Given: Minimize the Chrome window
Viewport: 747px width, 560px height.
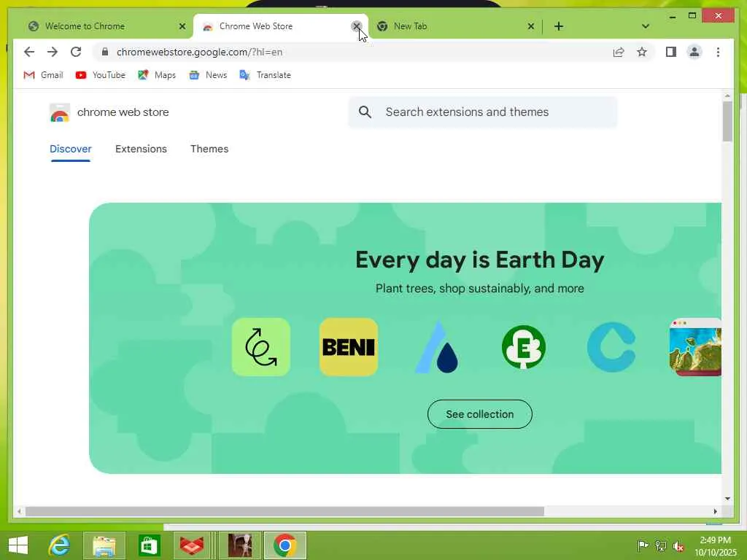Looking at the screenshot, I should pyautogui.click(x=672, y=17).
